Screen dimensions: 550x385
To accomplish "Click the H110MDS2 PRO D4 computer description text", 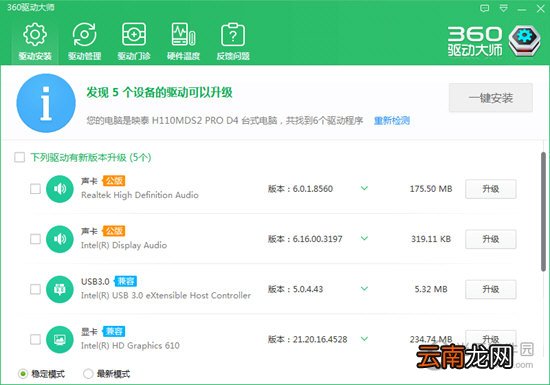I will click(x=224, y=121).
